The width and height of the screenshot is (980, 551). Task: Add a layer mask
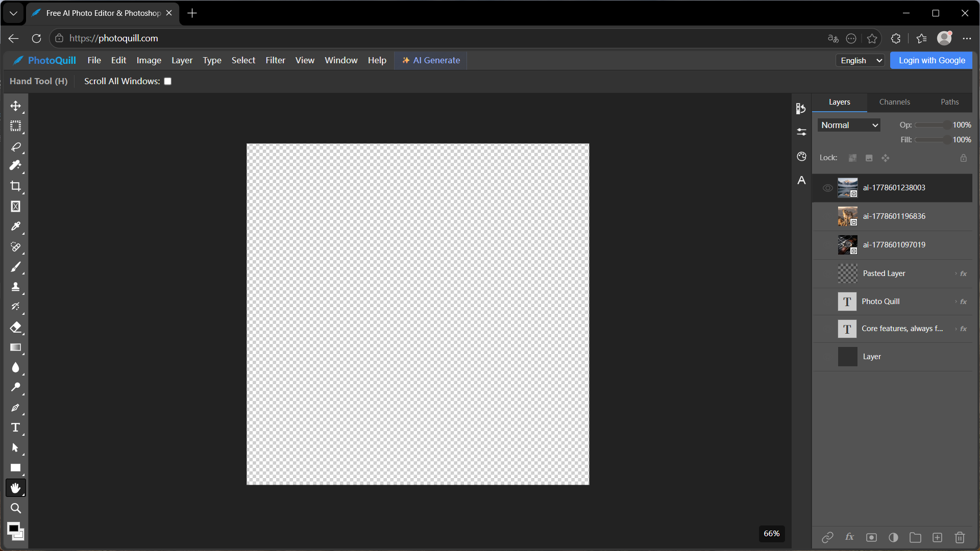pyautogui.click(x=871, y=537)
